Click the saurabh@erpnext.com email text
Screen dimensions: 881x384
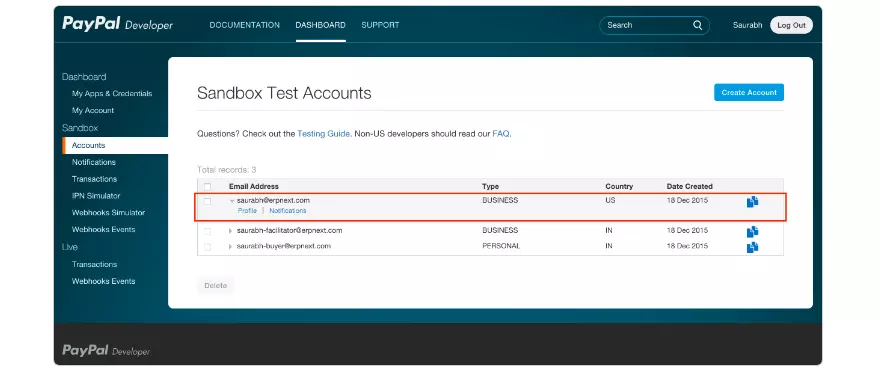pos(273,201)
